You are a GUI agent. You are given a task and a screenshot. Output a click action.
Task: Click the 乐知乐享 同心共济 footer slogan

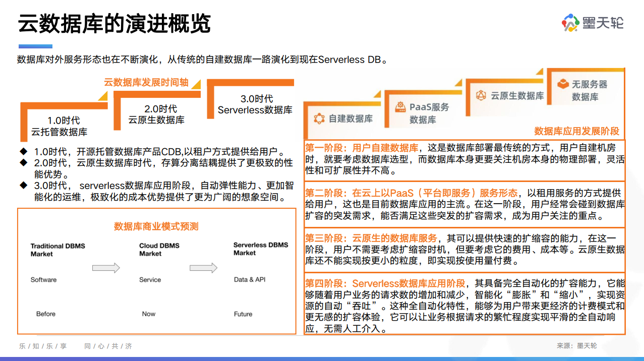pos(76,346)
